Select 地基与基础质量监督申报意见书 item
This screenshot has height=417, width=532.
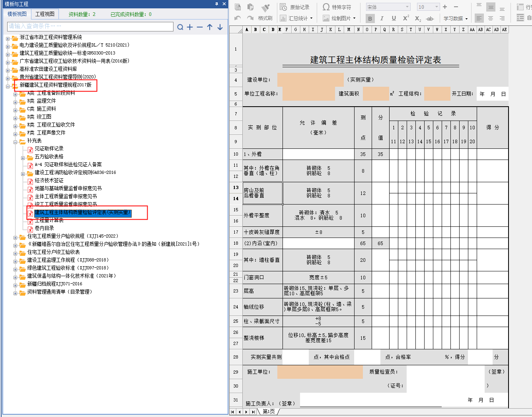(x=68, y=188)
